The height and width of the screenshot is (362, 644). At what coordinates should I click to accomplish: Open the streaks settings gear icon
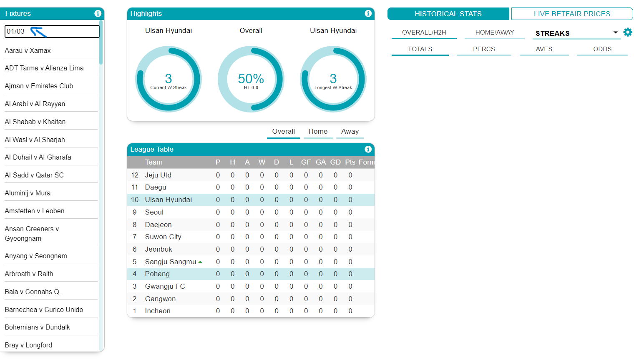coord(628,32)
